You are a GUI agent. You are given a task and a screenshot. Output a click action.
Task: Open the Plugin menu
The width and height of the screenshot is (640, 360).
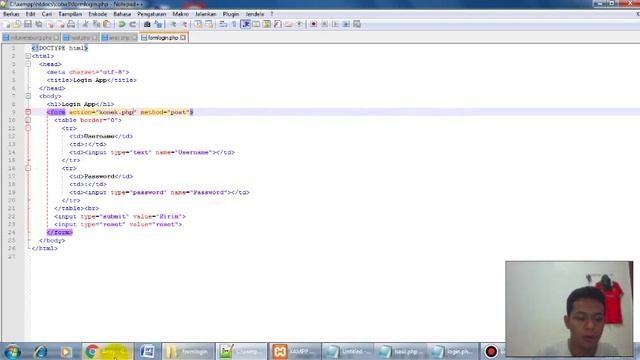(231, 14)
